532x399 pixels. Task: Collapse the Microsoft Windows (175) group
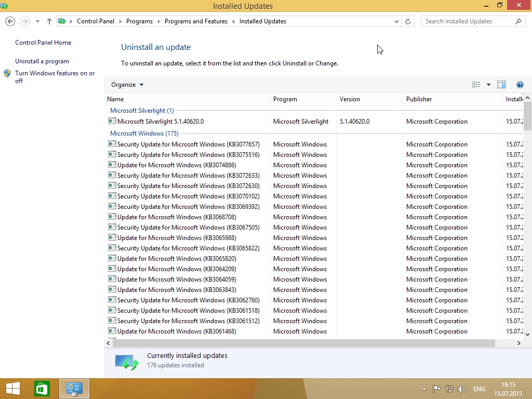click(144, 134)
